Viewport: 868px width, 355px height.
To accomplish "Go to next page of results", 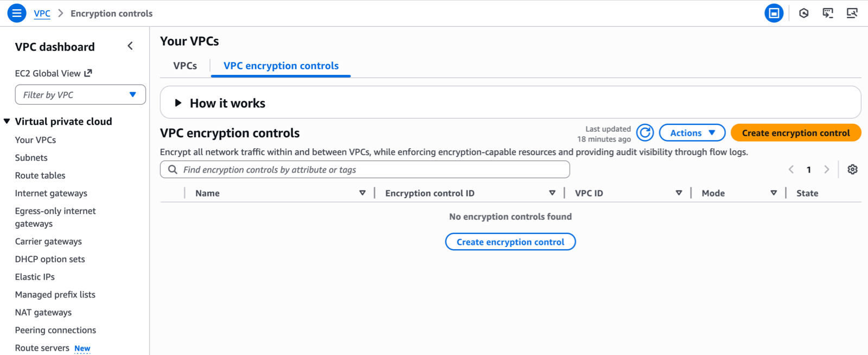I will pos(826,169).
